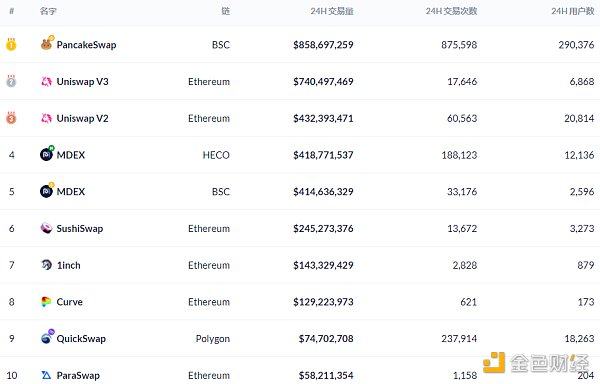Screen dimensions: 600x384
Task: Open the PancakeSwap name link
Action: coord(86,45)
